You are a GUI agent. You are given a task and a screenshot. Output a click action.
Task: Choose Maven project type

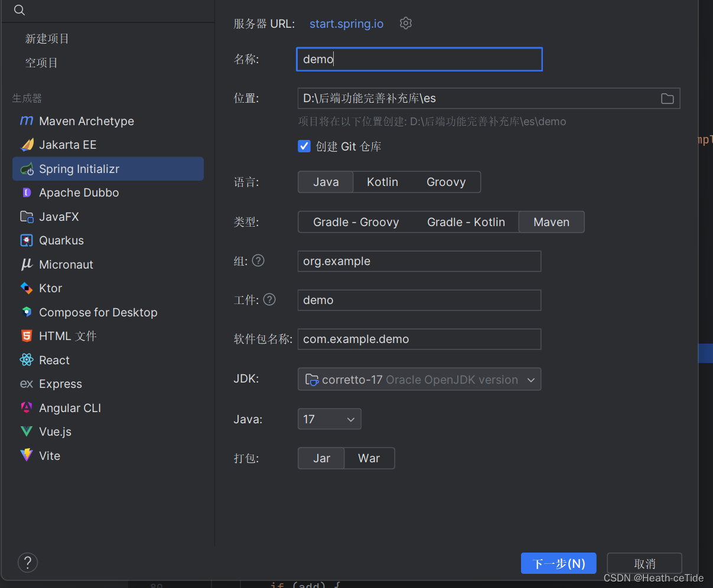click(551, 222)
